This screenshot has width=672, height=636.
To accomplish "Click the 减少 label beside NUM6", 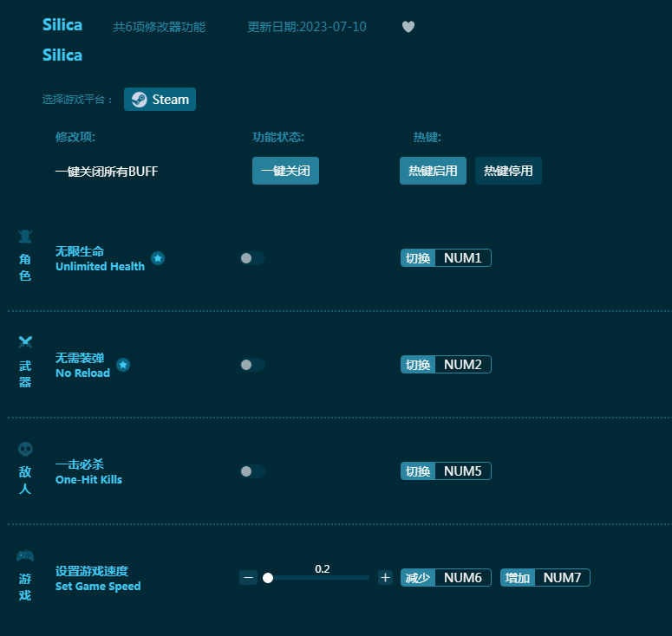I will 418,578.
